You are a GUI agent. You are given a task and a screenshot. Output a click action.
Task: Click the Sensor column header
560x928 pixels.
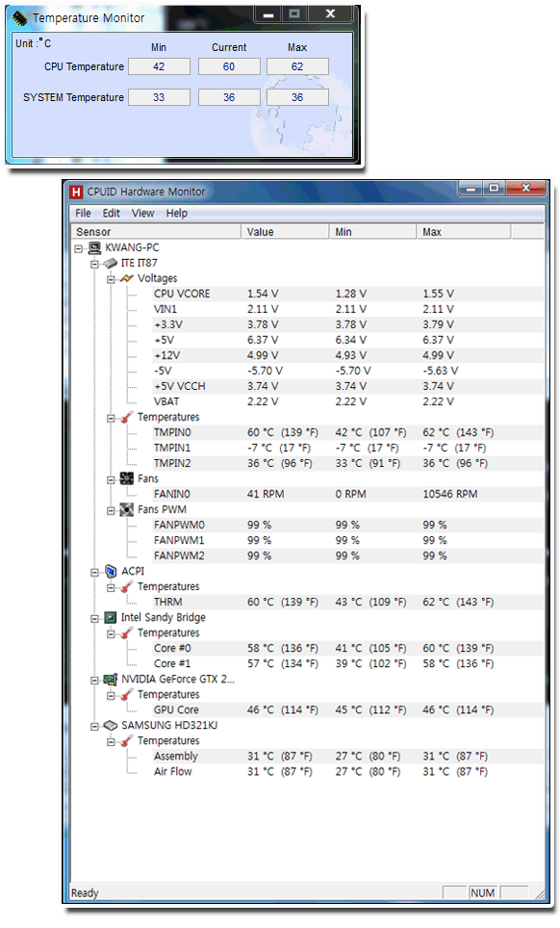(x=156, y=231)
